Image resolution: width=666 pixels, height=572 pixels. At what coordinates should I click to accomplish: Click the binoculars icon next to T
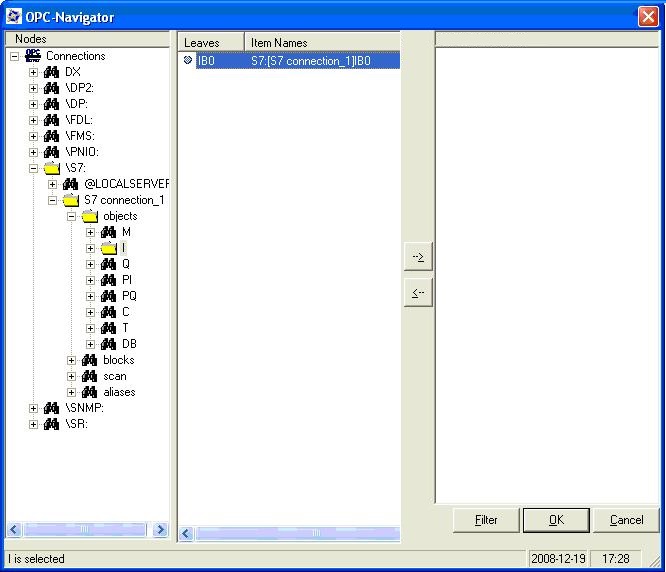pos(108,328)
